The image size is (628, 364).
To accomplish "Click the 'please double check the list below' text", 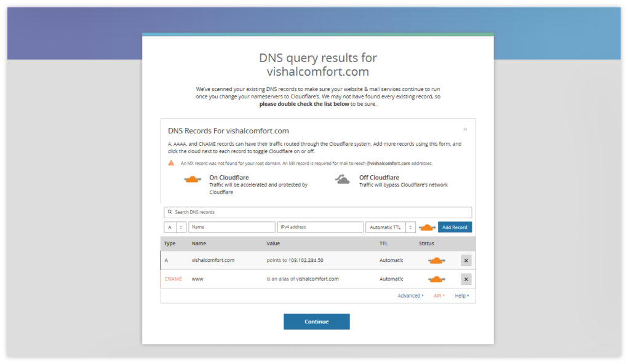I will [304, 104].
